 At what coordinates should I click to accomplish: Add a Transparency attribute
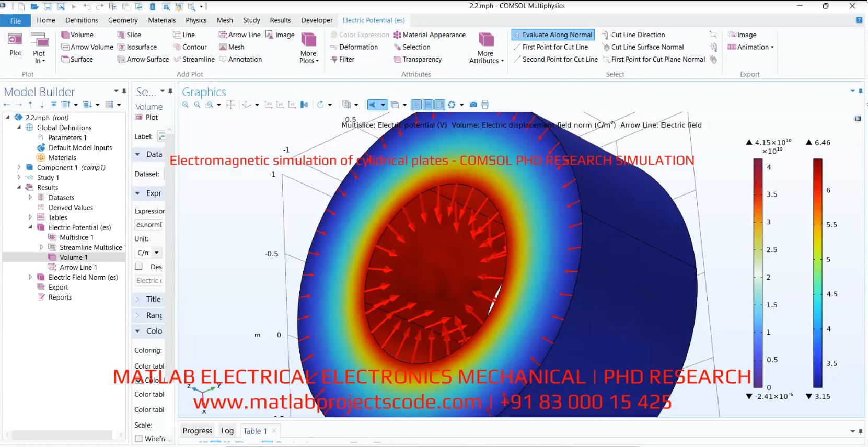tap(418, 60)
